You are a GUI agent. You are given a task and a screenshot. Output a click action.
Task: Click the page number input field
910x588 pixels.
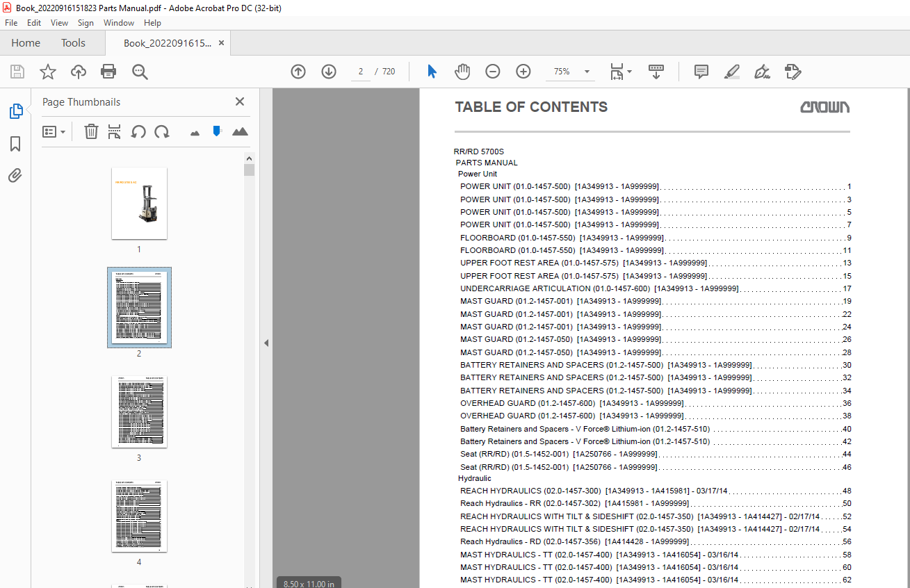(361, 72)
